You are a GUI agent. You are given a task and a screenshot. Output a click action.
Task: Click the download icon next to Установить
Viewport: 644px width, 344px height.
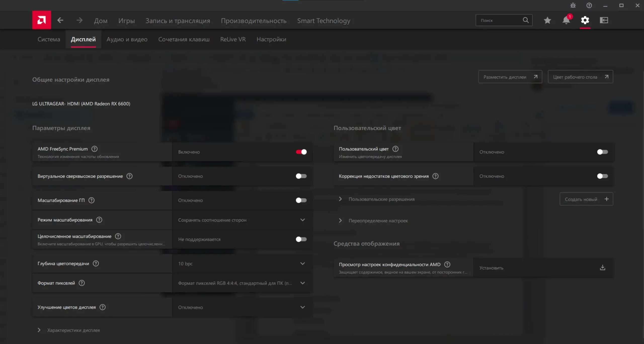(602, 268)
